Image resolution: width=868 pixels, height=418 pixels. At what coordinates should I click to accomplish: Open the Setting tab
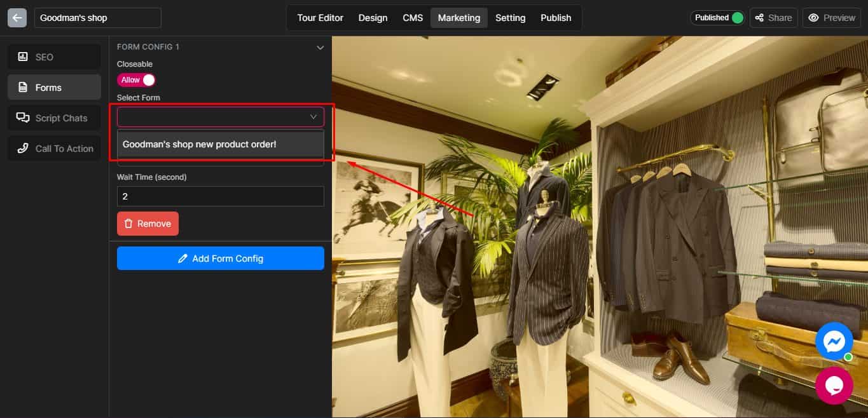[x=511, y=18]
